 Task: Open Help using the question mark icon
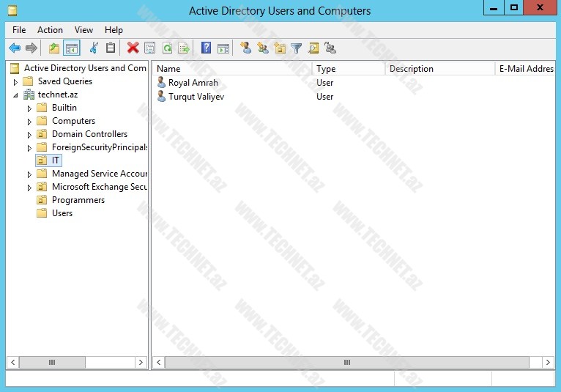(x=206, y=48)
